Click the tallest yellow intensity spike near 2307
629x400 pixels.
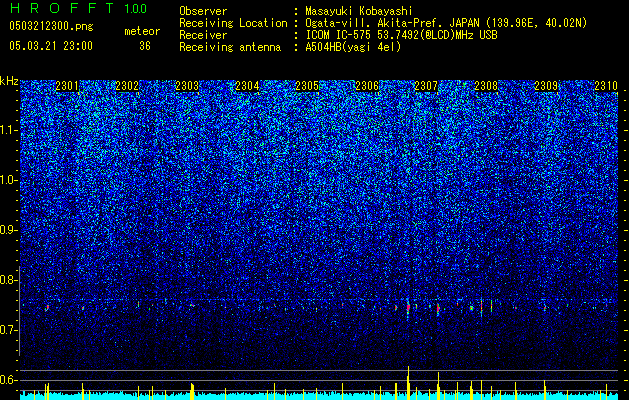tap(408, 383)
